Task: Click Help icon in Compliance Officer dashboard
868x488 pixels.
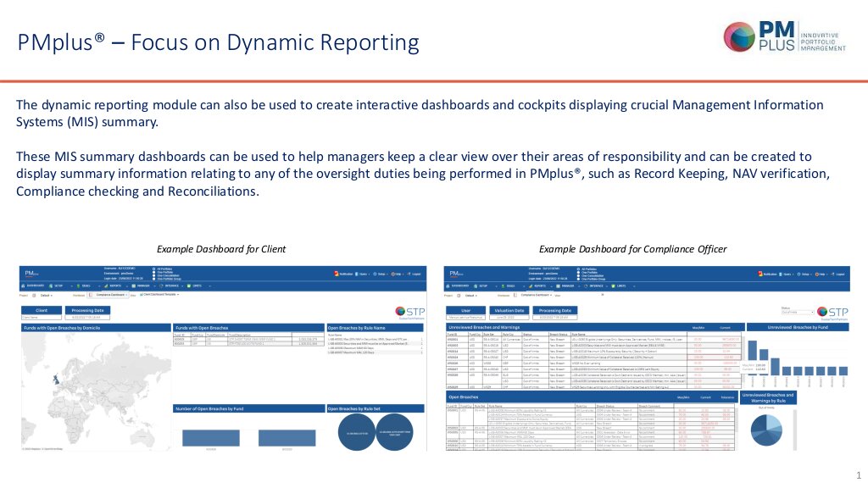Action: coord(816,274)
